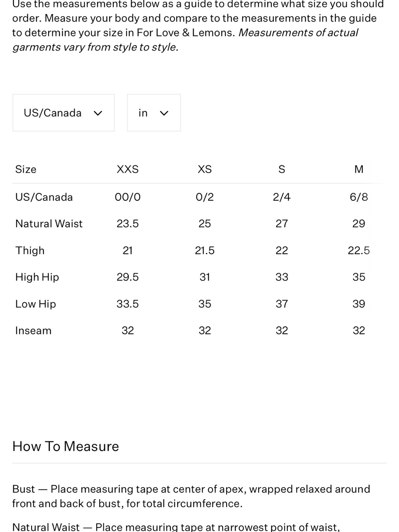
Task: Click the Bust measuring instructions text
Action: (191, 496)
